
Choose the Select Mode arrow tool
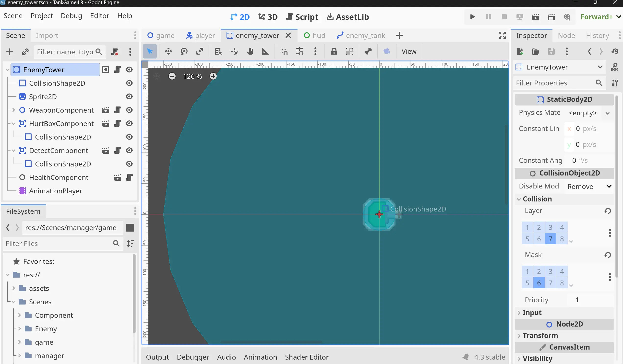150,51
